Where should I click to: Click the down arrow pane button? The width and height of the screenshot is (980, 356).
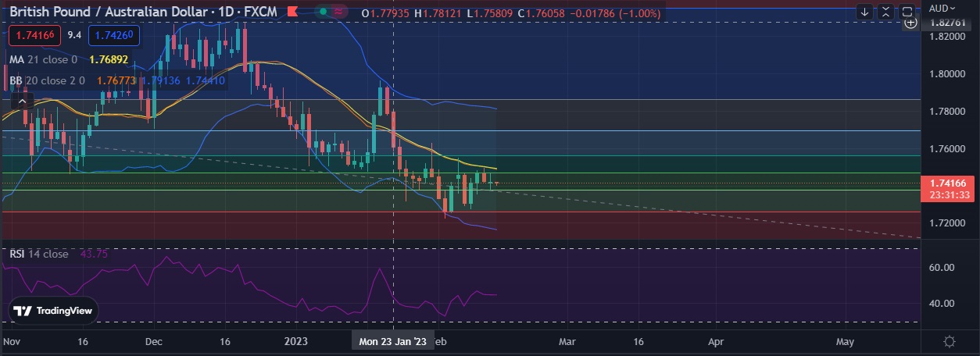click(x=864, y=12)
